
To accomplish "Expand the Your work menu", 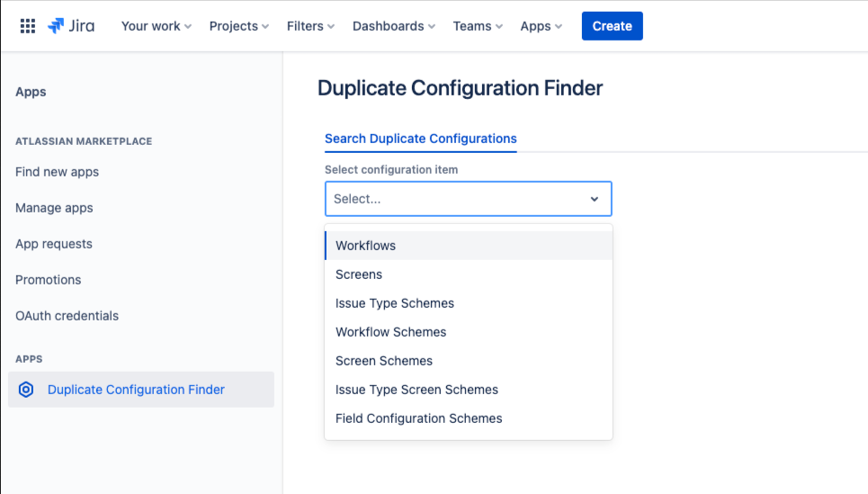I will point(157,26).
